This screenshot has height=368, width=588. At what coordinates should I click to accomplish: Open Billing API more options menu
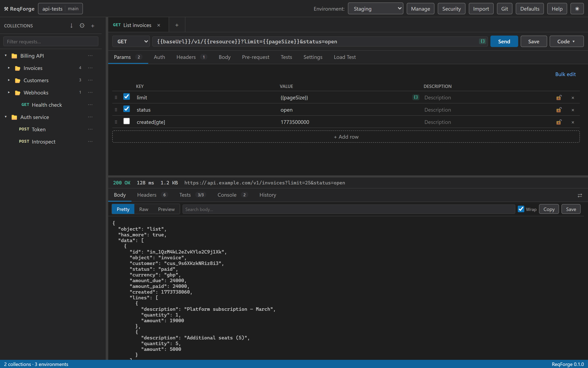tap(90, 56)
